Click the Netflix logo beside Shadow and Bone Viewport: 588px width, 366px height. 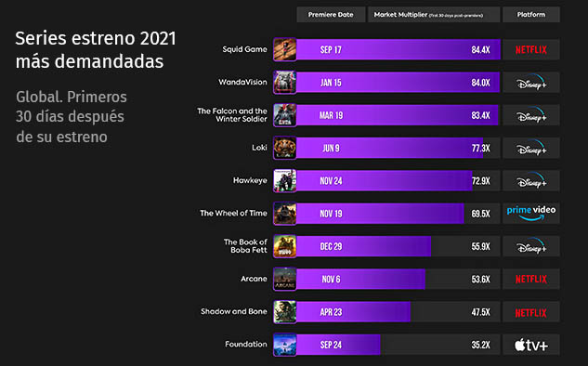coord(531,312)
